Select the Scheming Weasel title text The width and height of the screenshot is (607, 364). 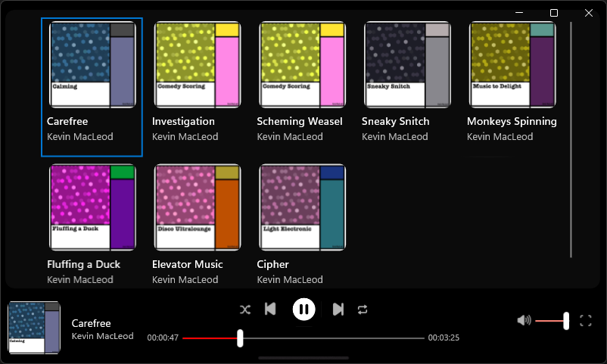pos(300,121)
